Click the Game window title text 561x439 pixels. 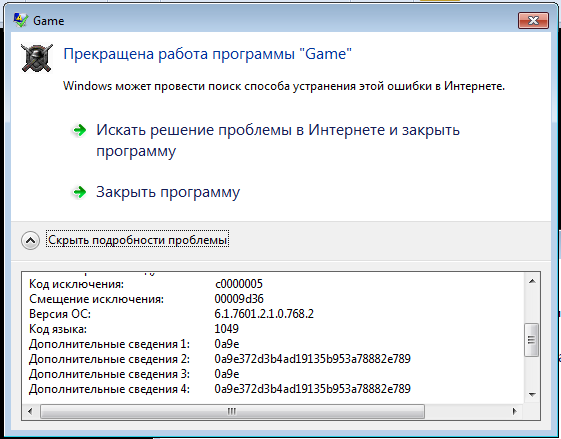[x=49, y=21]
